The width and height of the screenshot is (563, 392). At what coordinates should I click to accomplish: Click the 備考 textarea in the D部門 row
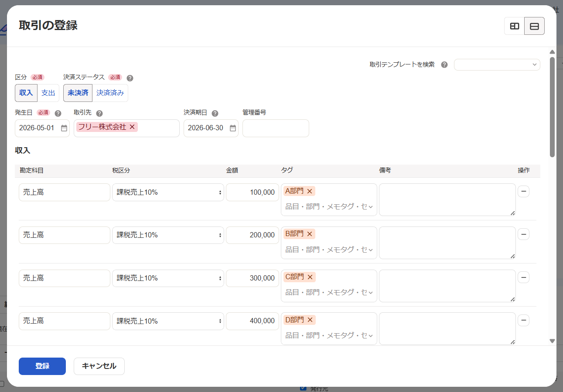point(447,329)
